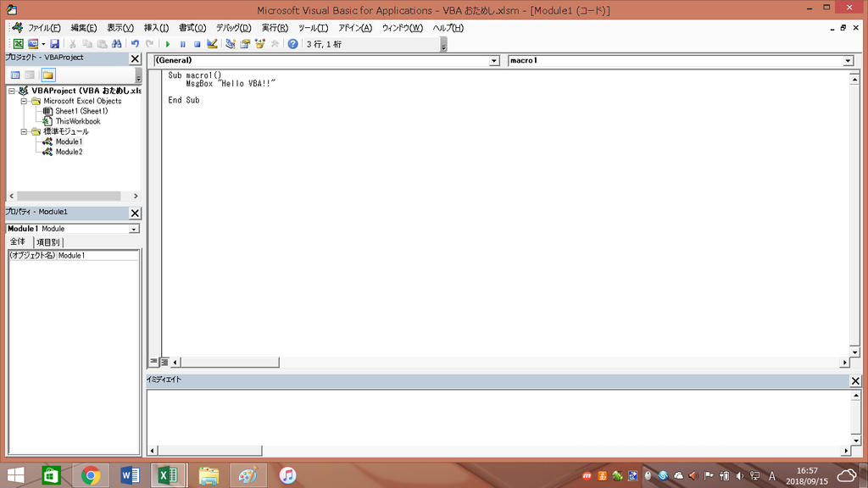Screen dimensions: 868x488
Task: Click the Paste icon in toolbar
Action: pyautogui.click(x=103, y=44)
